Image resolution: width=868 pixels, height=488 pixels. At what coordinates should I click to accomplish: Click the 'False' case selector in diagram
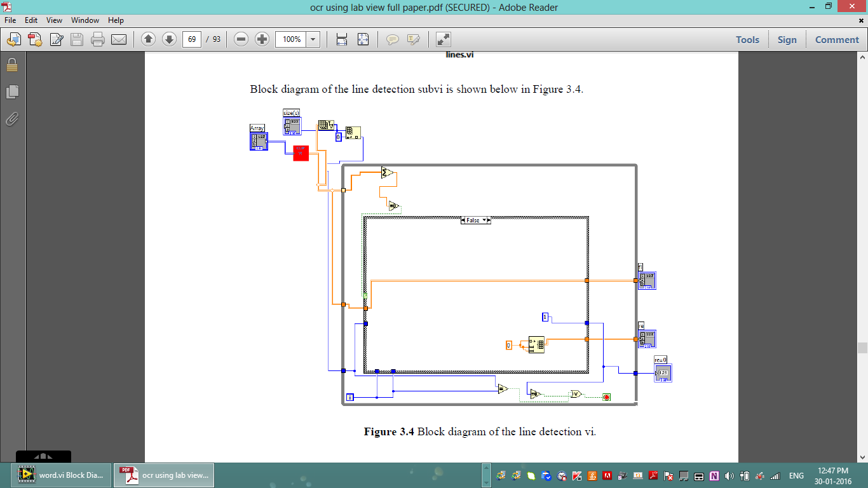[475, 220]
